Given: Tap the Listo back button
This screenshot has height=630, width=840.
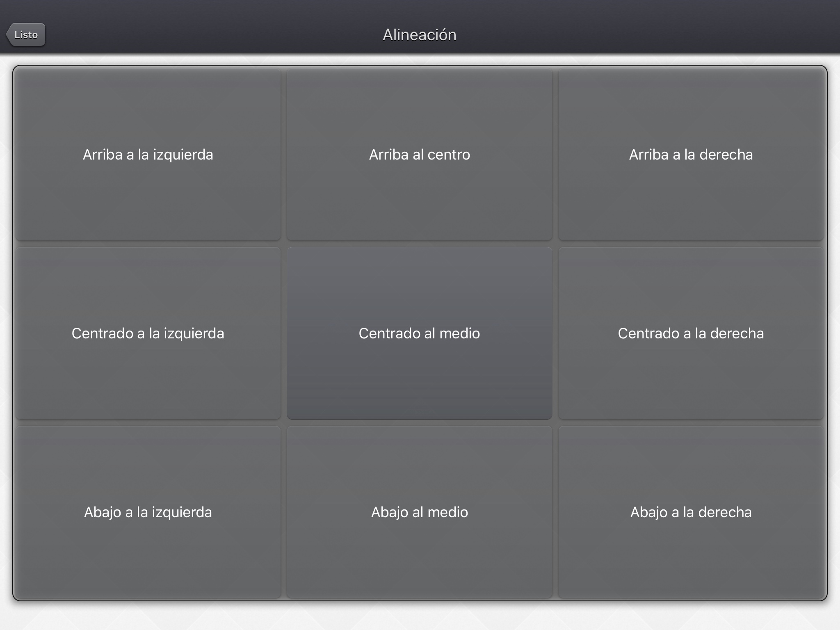Looking at the screenshot, I should pyautogui.click(x=26, y=34).
